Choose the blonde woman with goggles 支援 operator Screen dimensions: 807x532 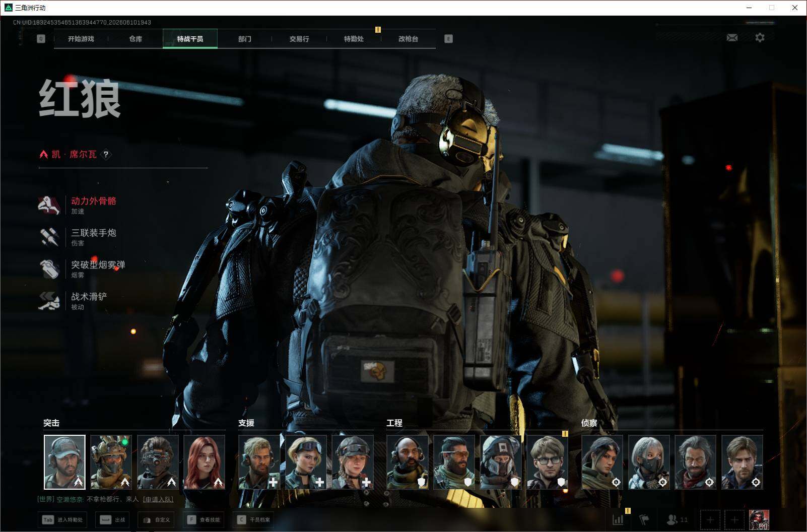pos(306,462)
